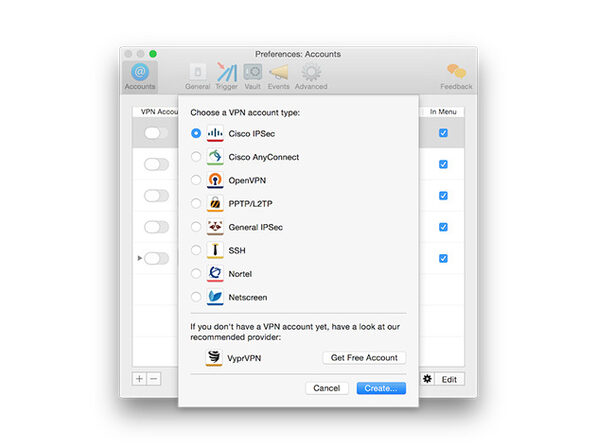Uncheck the first In Menu checkbox
The width and height of the screenshot is (596, 447).
tap(443, 133)
